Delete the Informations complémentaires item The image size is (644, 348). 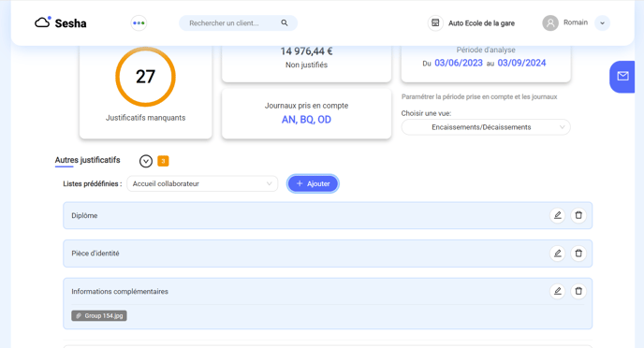pyautogui.click(x=578, y=291)
